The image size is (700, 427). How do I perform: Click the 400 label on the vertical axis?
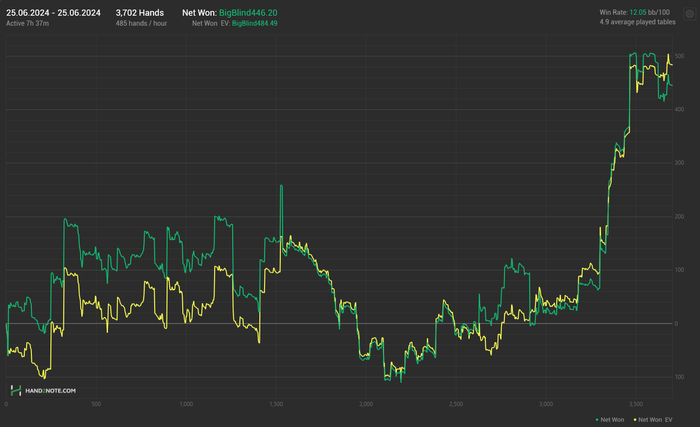click(679, 109)
